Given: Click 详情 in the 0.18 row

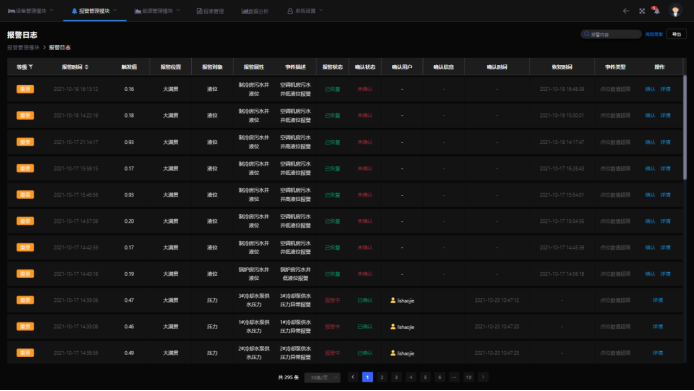Looking at the screenshot, I should (x=665, y=115).
